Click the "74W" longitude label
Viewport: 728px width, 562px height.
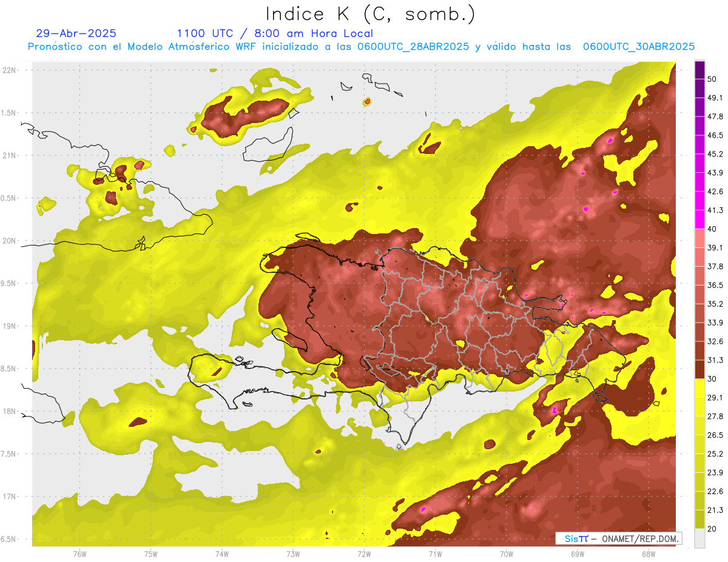pos(221,554)
